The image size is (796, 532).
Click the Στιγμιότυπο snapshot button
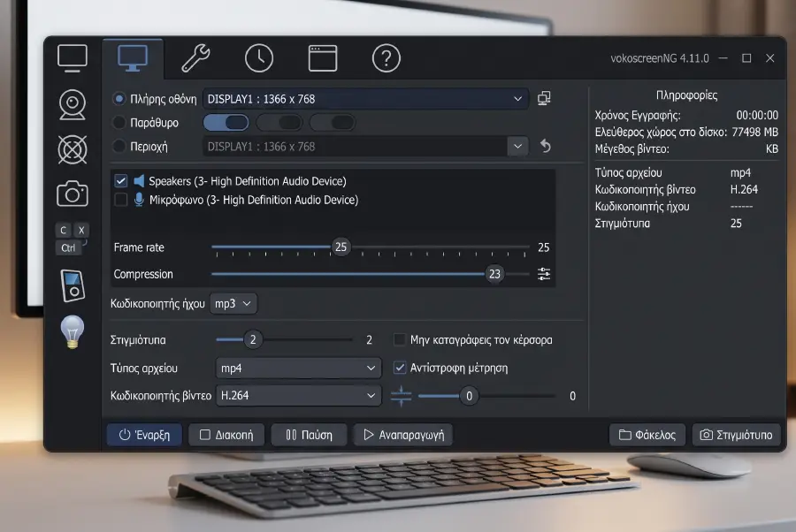pos(736,435)
